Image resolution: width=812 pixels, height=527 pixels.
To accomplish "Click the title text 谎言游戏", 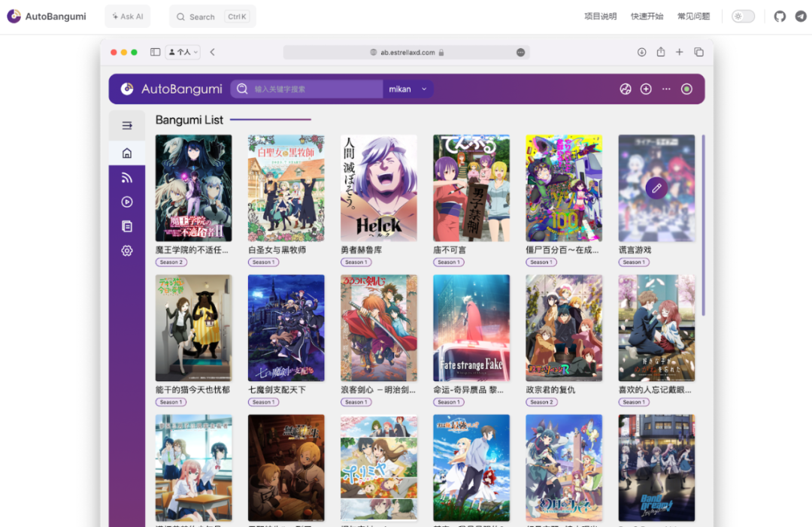I will (635, 250).
